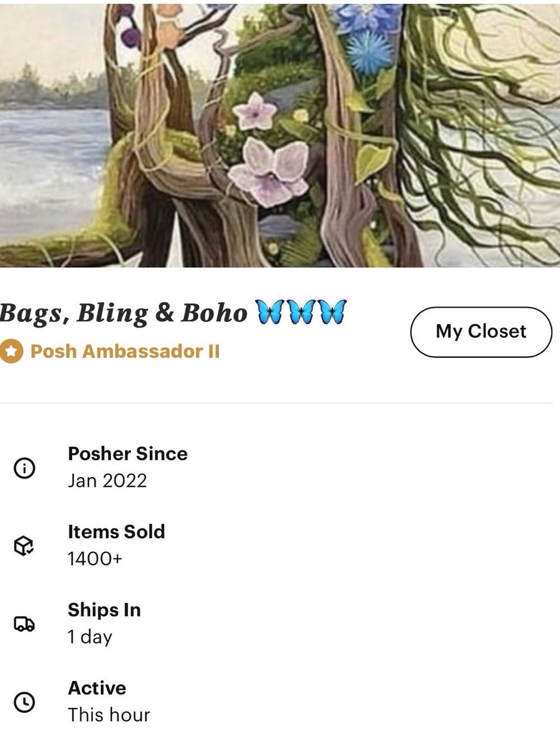Click the Ships In heading
Image resolution: width=560 pixels, height=746 pixels.
click(x=104, y=610)
